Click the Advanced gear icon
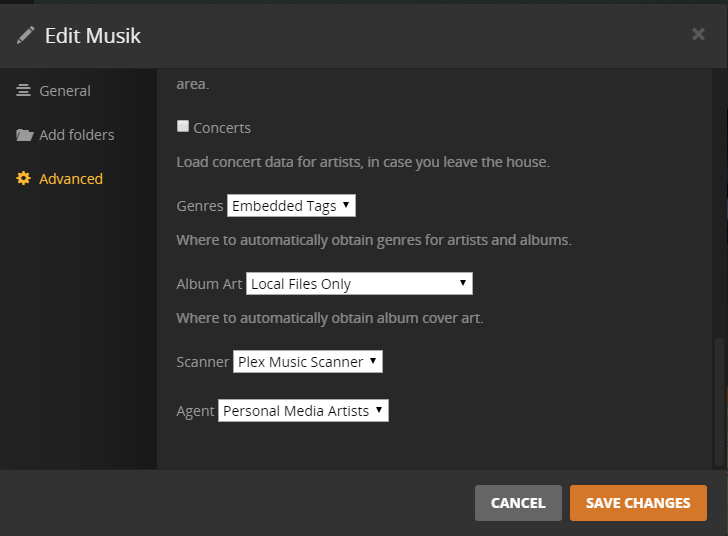Viewport: 728px width, 536px height. coord(24,179)
